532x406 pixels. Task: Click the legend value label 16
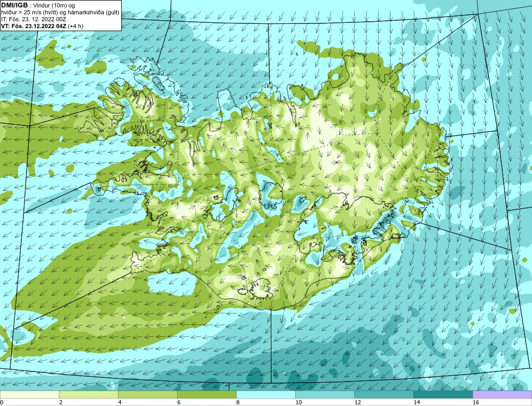[476, 402]
